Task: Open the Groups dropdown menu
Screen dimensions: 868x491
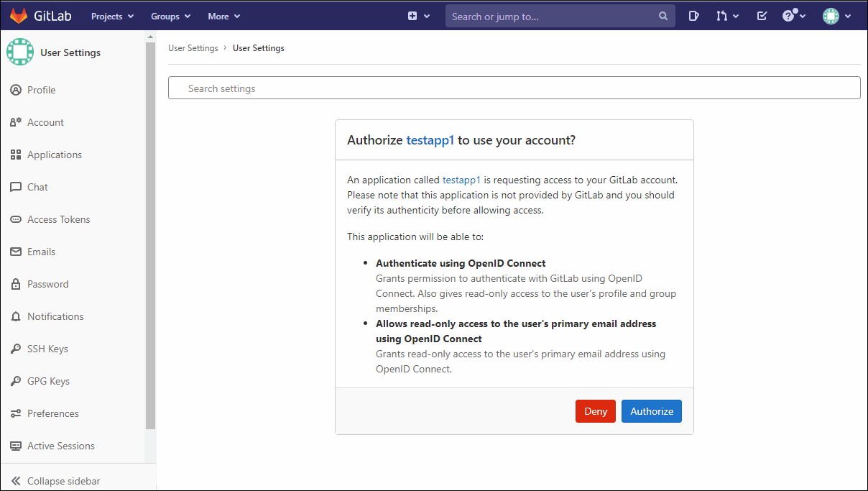Action: tap(170, 16)
